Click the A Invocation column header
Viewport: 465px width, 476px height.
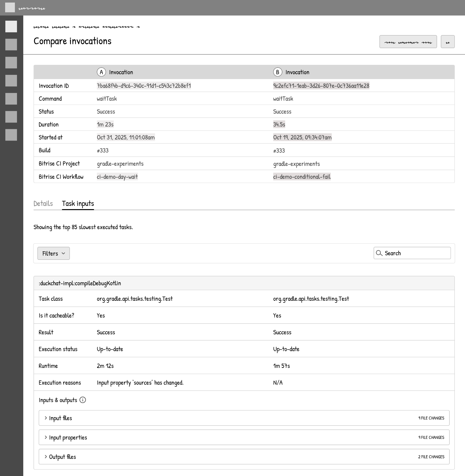(x=115, y=72)
